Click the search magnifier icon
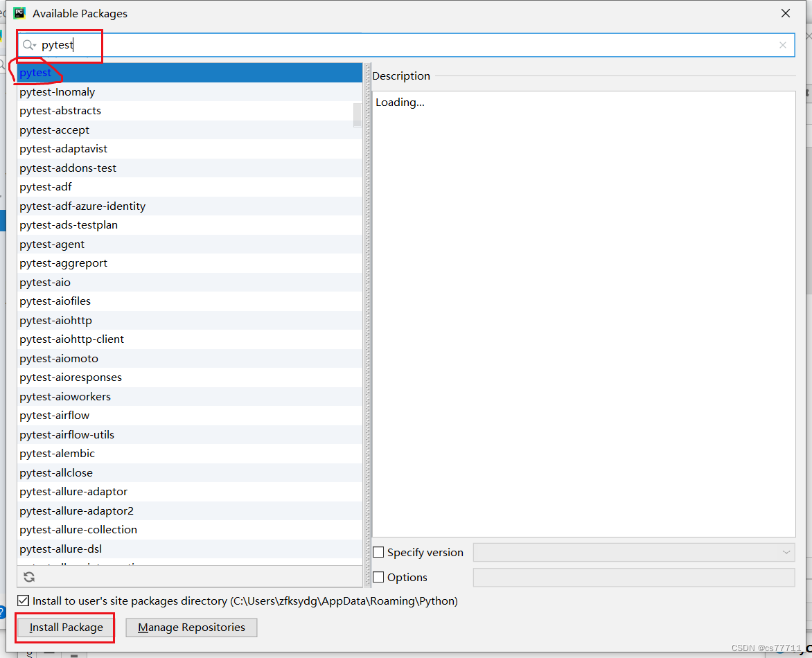The width and height of the screenshot is (812, 658). [29, 46]
